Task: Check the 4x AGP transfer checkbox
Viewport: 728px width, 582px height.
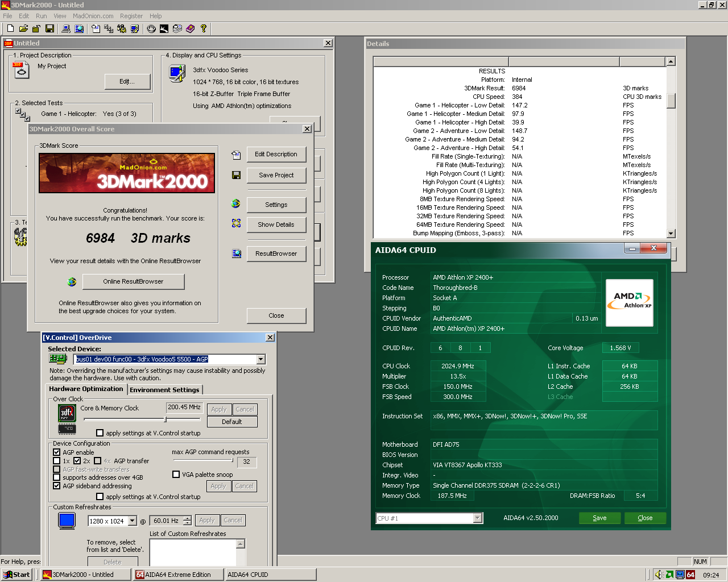Action: click(97, 461)
